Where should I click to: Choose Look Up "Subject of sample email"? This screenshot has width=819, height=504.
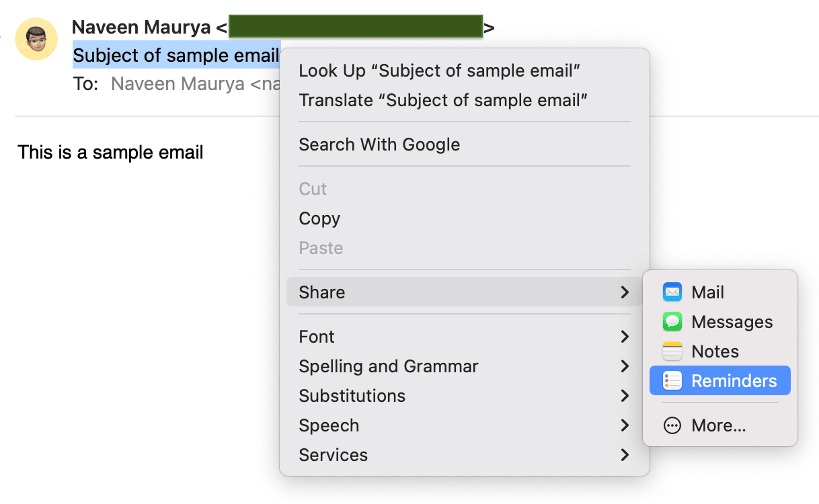(x=439, y=71)
